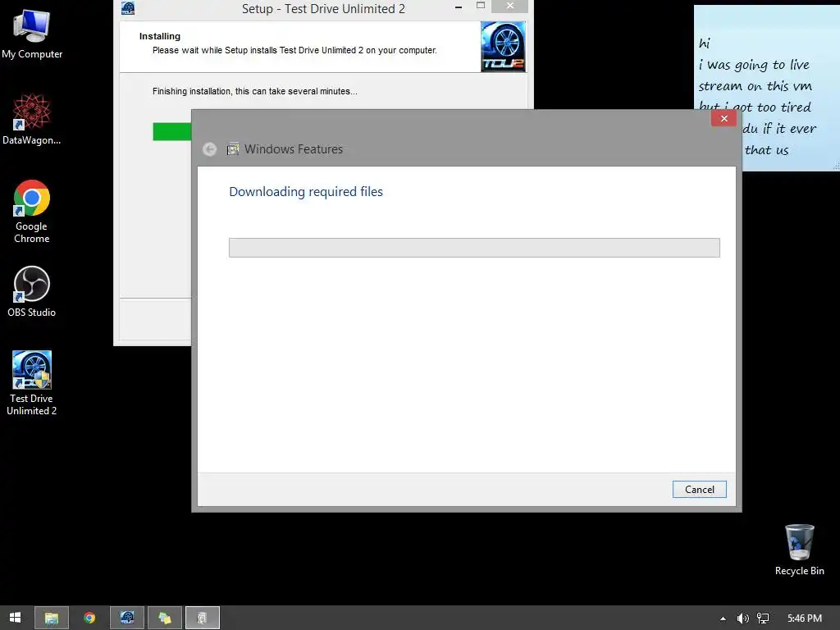The width and height of the screenshot is (840, 630).
Task: Open My Computer desktop icon
Action: coord(32,34)
